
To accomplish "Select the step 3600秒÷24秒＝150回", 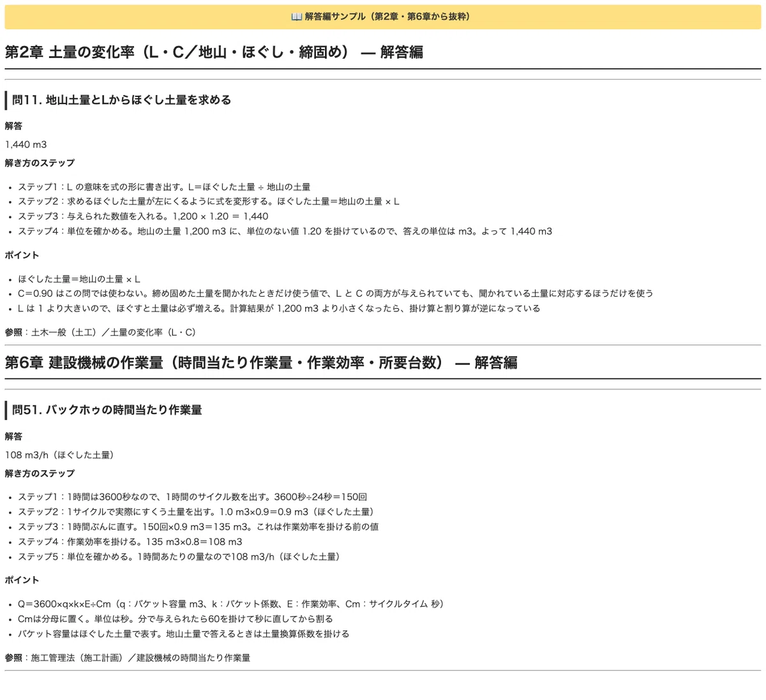I will pyautogui.click(x=193, y=497).
